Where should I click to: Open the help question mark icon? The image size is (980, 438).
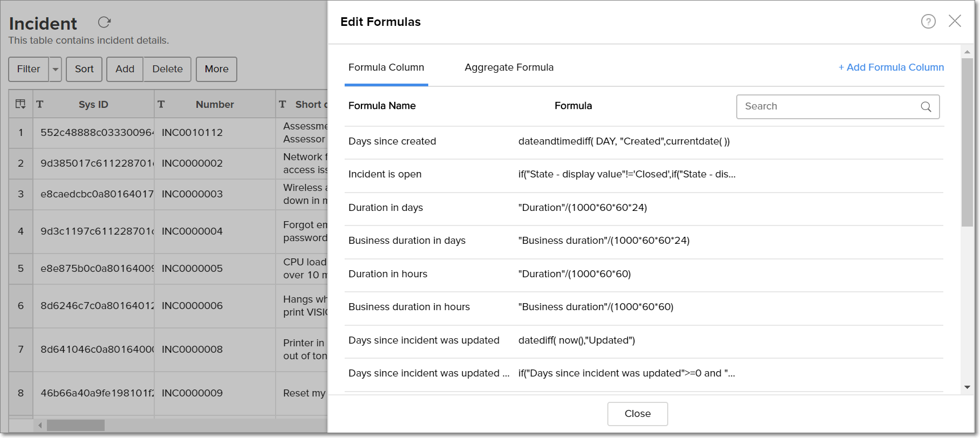tap(928, 22)
